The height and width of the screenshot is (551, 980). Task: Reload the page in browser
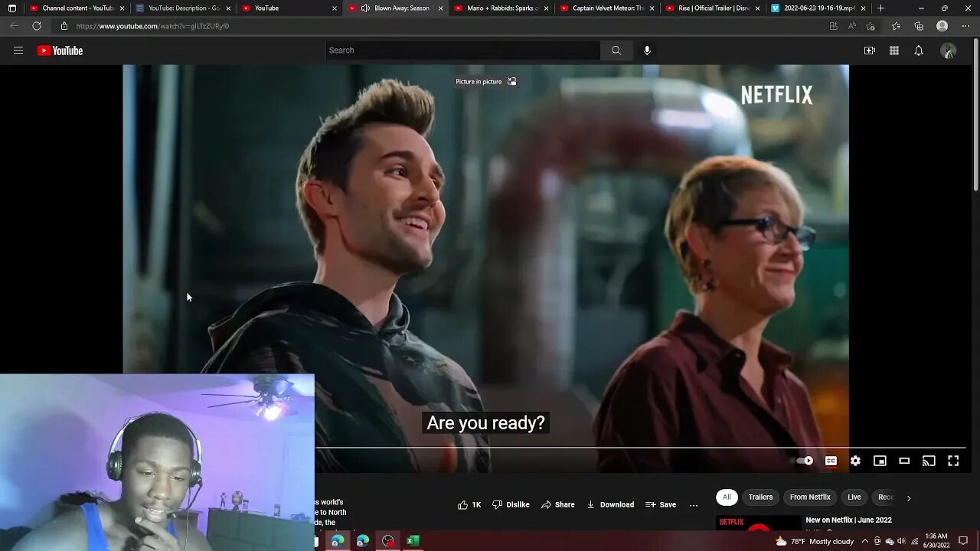coord(36,26)
